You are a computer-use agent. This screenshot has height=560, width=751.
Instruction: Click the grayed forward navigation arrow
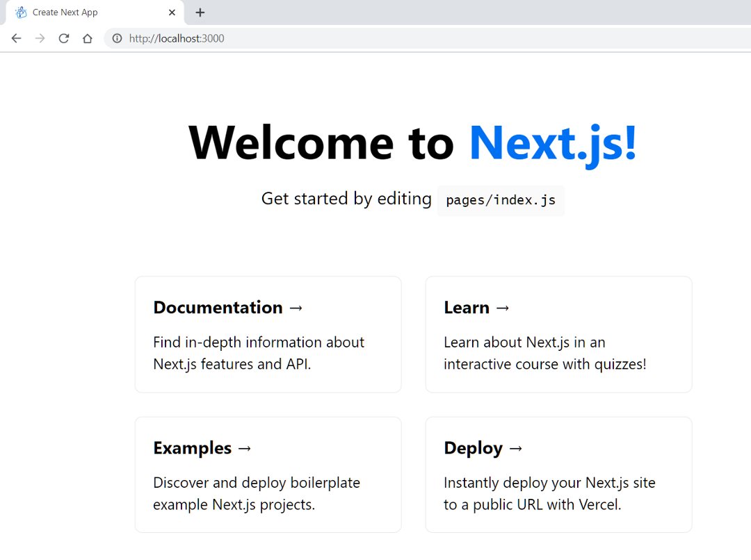tap(40, 38)
